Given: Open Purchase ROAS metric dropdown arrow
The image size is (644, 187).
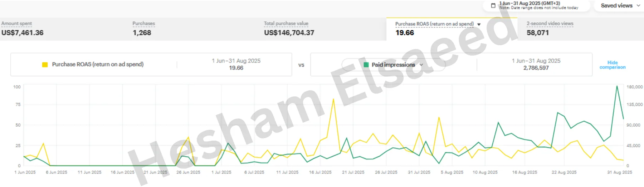Looking at the screenshot, I should [479, 24].
